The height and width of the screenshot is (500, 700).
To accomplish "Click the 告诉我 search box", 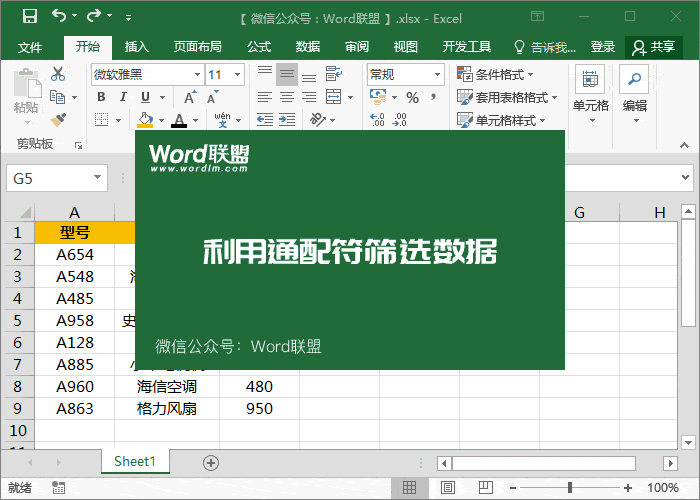I will 545,47.
